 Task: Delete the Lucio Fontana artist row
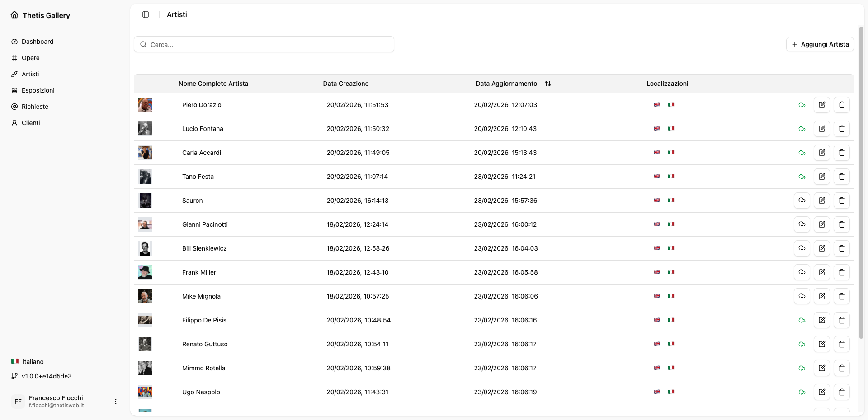coord(841,129)
